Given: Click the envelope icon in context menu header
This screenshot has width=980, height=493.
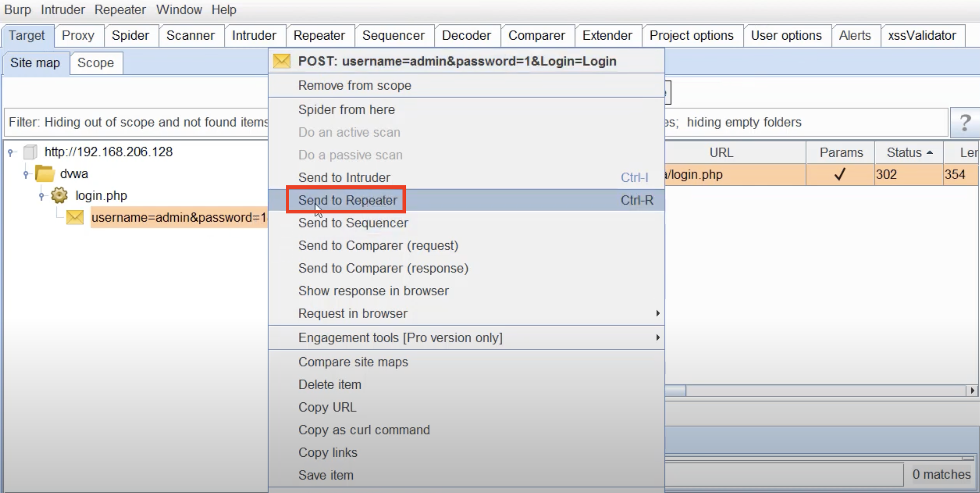Looking at the screenshot, I should click(x=282, y=61).
